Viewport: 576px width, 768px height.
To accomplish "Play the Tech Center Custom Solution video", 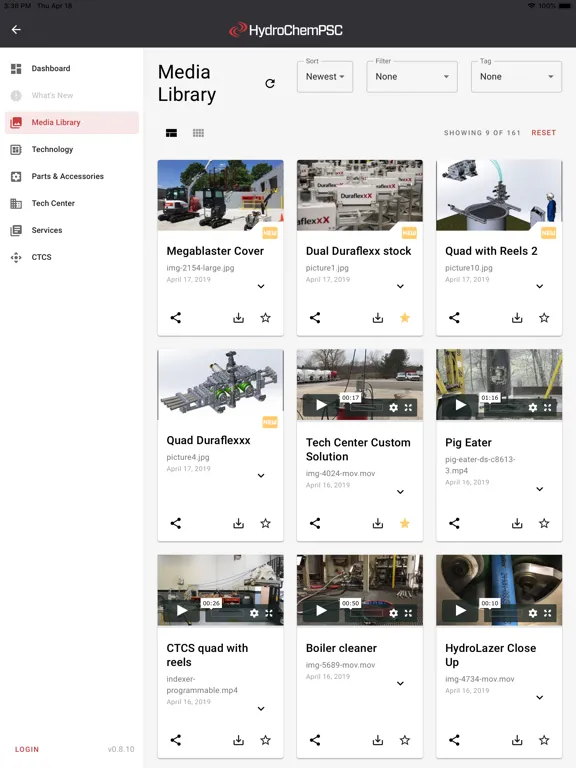I will (321, 405).
